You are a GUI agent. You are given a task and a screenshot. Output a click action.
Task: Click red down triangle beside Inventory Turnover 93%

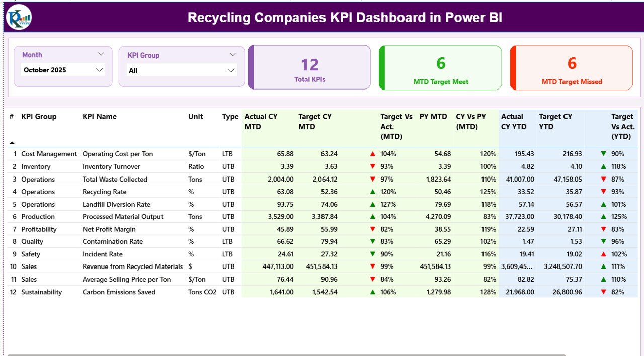pyautogui.click(x=372, y=166)
